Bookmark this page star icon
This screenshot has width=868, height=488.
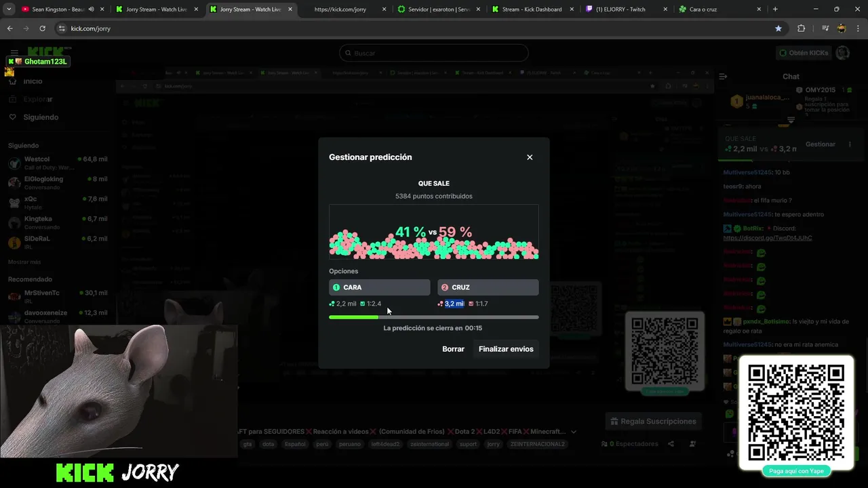pyautogui.click(x=778, y=28)
